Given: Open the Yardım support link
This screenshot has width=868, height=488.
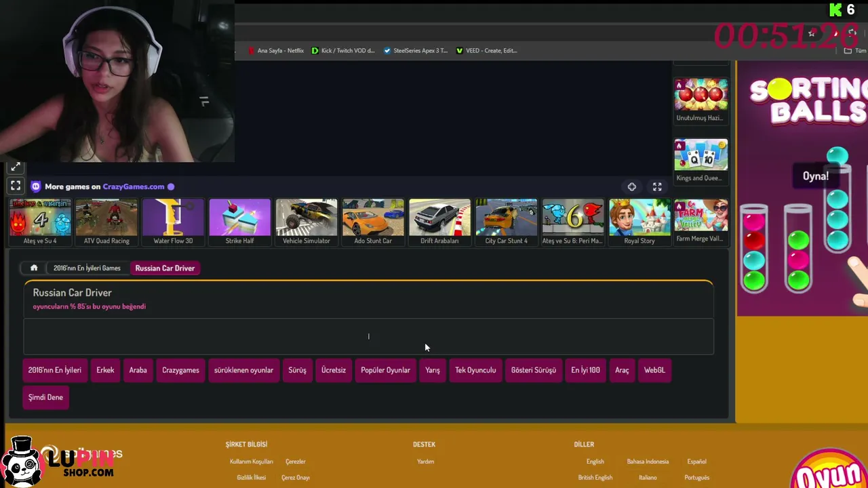Looking at the screenshot, I should point(425,462).
